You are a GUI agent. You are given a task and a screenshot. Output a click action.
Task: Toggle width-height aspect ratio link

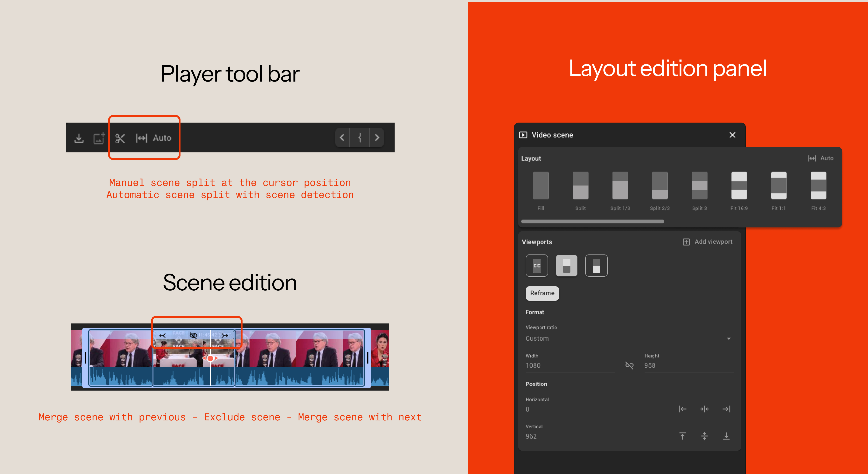point(629,365)
